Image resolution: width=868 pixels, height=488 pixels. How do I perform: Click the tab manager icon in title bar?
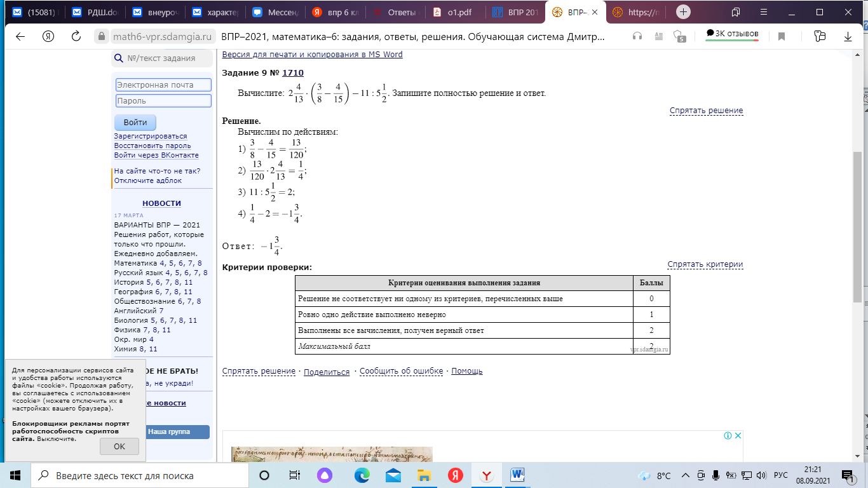point(736,12)
